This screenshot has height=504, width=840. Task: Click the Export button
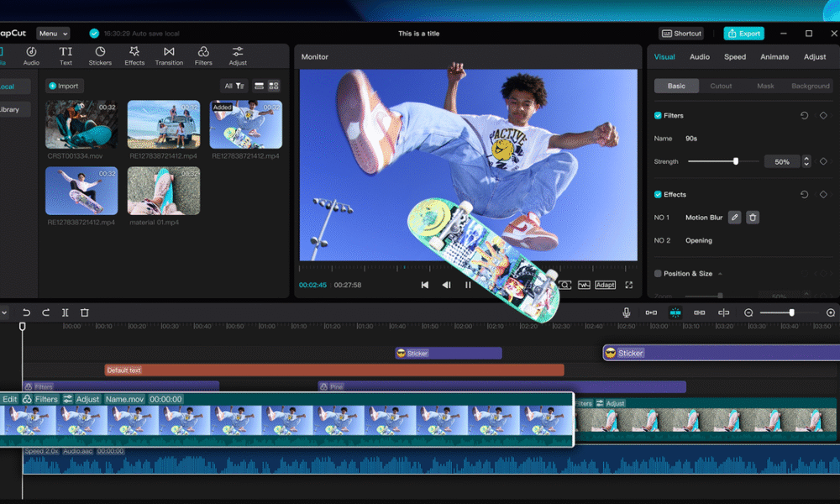(x=744, y=34)
